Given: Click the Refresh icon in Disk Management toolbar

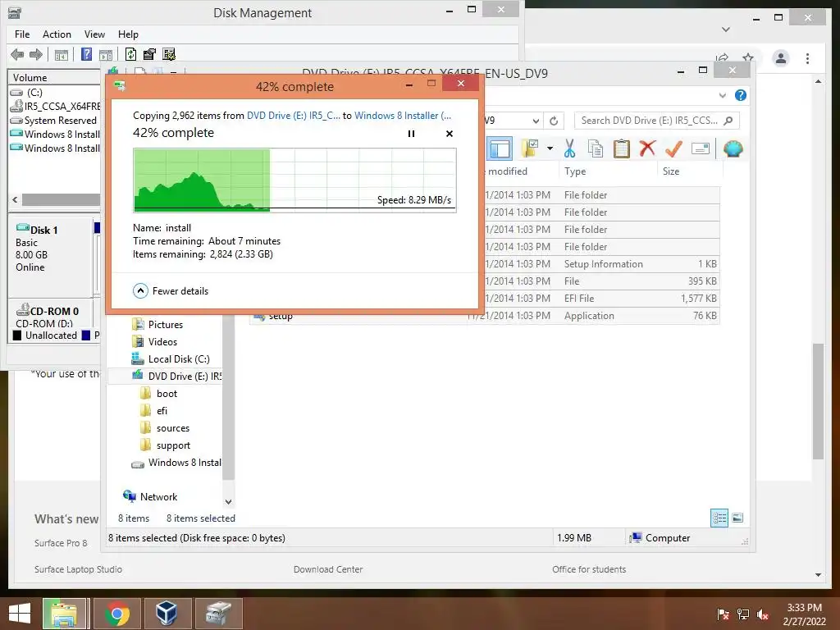Looking at the screenshot, I should (130, 54).
